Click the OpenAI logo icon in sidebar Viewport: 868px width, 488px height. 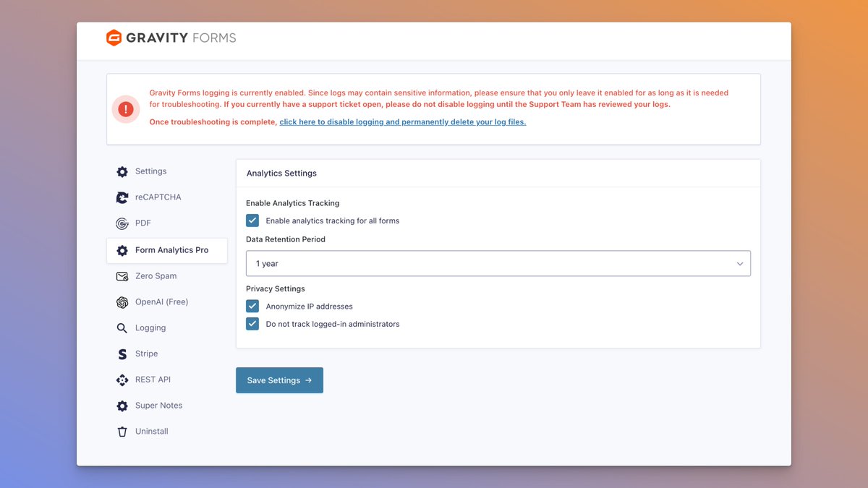pyautogui.click(x=122, y=302)
